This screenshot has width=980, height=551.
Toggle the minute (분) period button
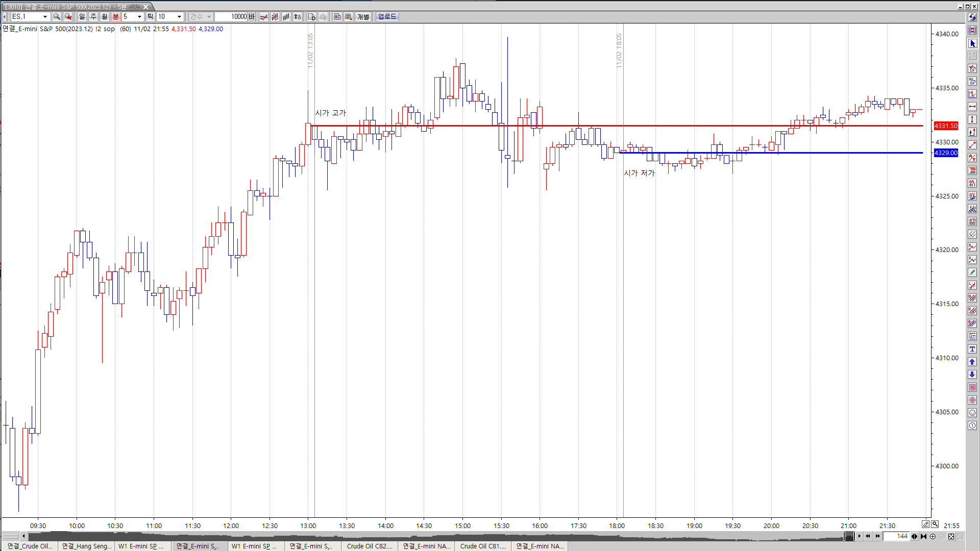tap(116, 17)
